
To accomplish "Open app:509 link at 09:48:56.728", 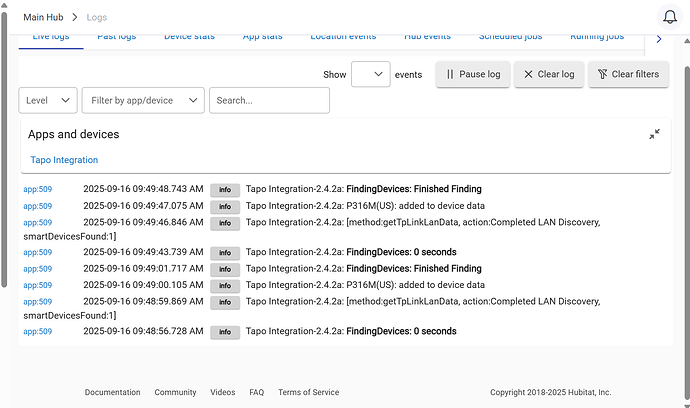I will [x=37, y=331].
